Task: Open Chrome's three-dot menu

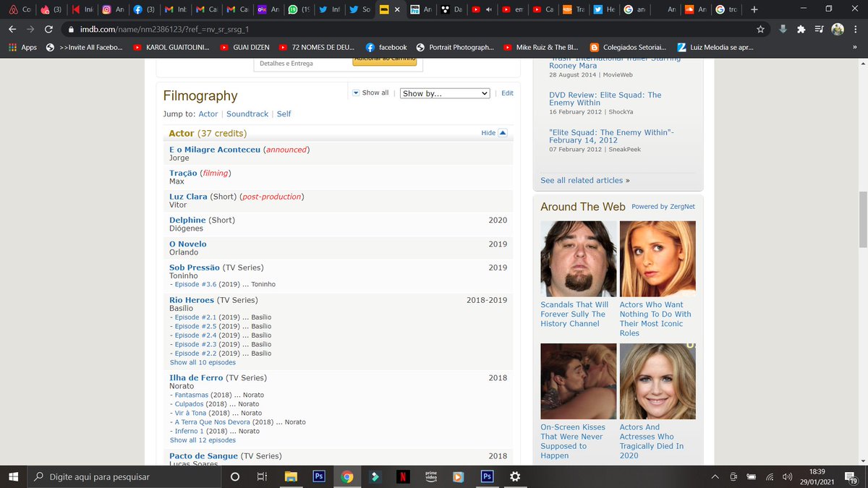Action: pos(856,30)
